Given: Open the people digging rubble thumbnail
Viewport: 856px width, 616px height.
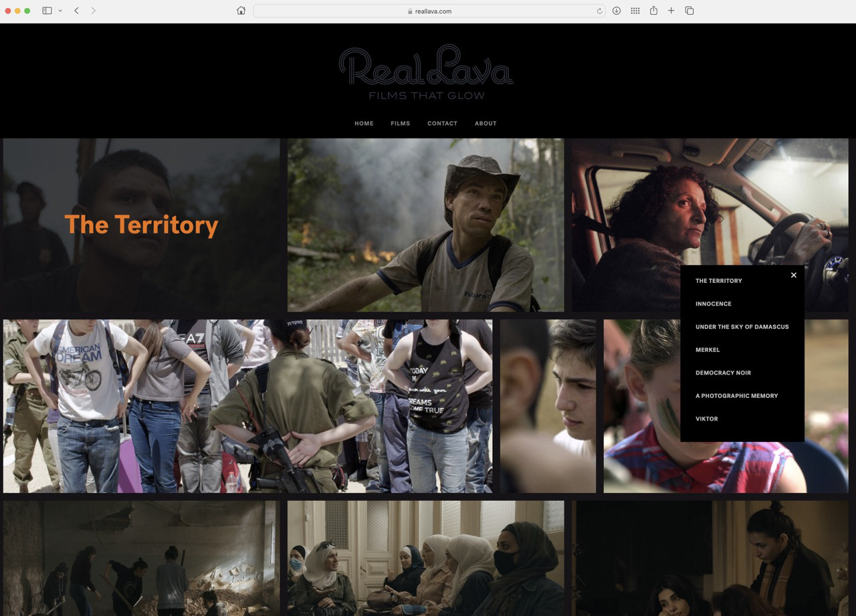Looking at the screenshot, I should tap(142, 558).
